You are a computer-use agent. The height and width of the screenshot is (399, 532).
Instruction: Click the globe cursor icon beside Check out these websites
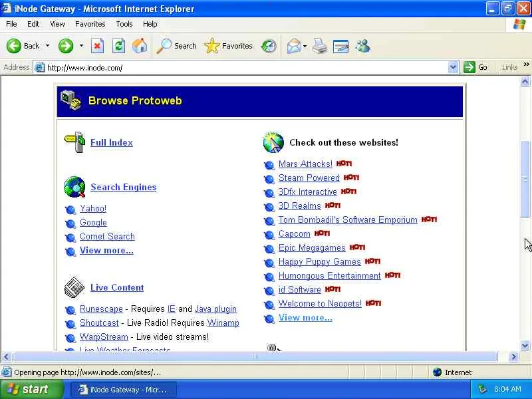(x=273, y=142)
